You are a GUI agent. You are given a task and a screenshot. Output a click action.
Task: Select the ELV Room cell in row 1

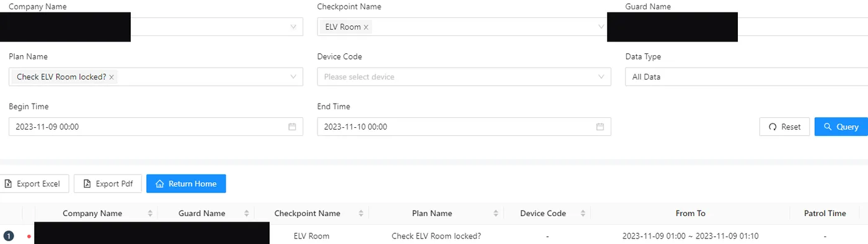tap(311, 236)
